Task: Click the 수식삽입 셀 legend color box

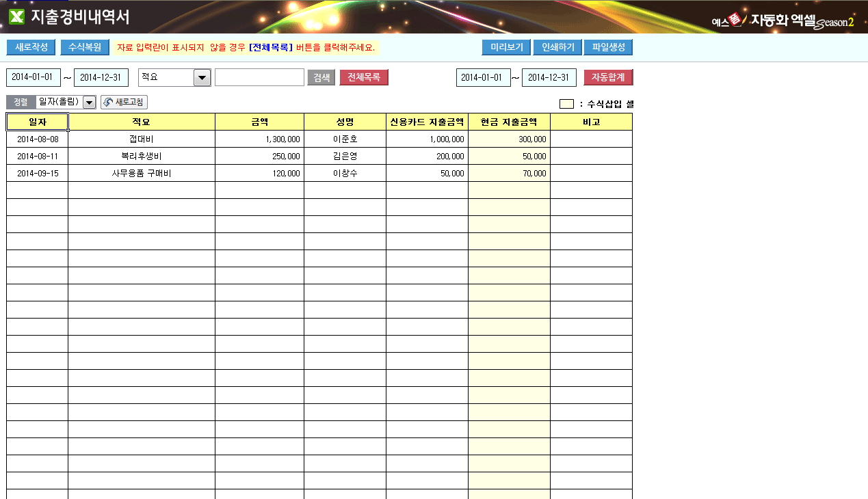Action: 566,105
